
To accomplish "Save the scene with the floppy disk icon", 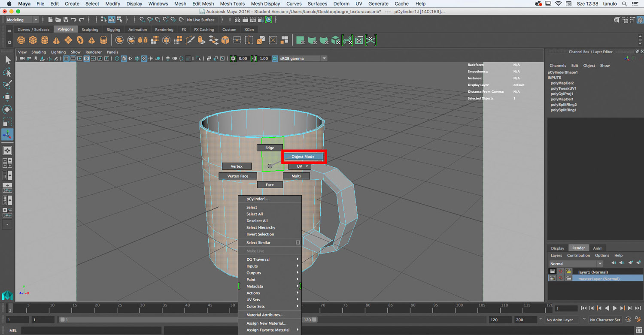I will click(66, 20).
